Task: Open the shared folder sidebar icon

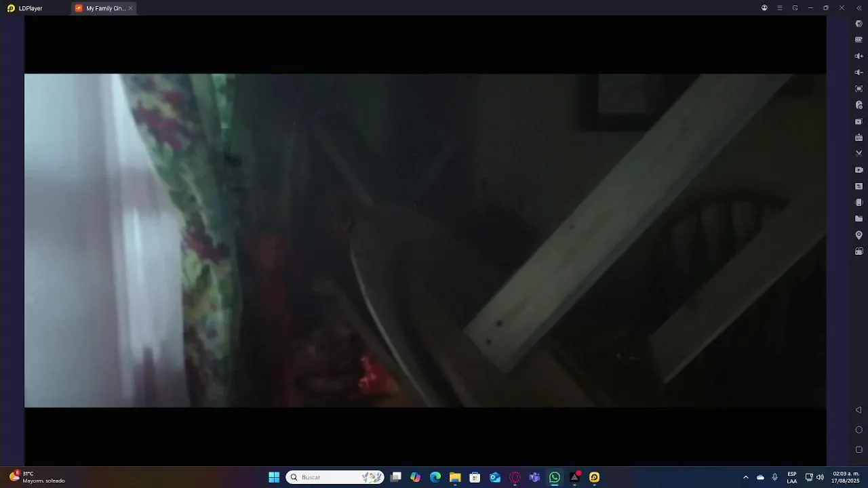Action: point(859,219)
